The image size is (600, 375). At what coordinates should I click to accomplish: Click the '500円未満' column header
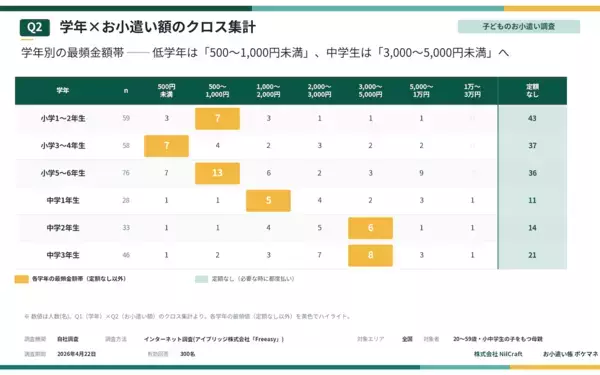[x=166, y=91]
